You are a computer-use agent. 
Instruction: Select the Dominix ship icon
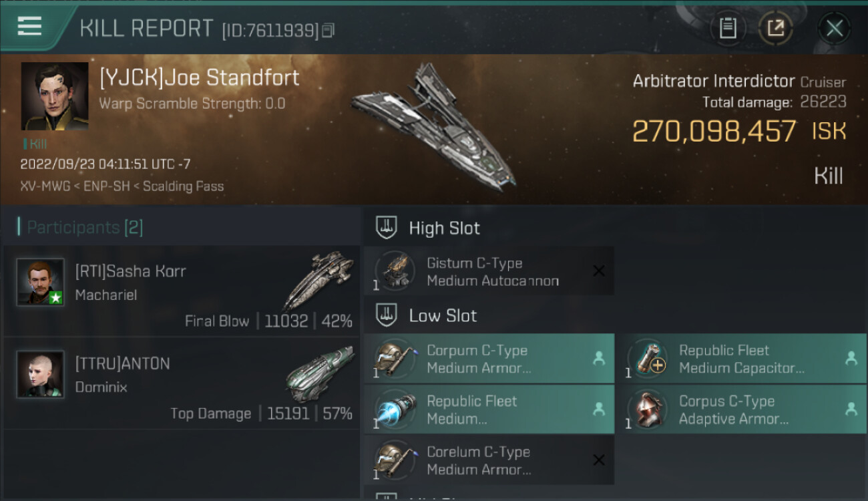(319, 373)
